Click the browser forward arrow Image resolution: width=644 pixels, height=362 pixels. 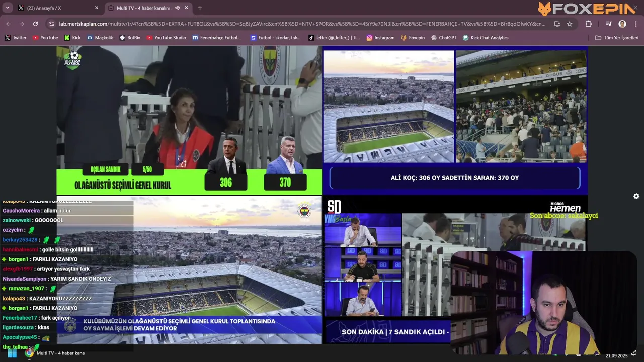[x=22, y=24]
